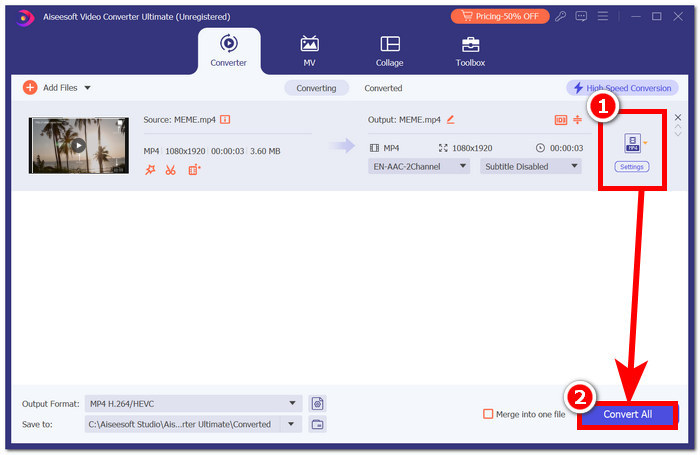Expand the Add Files dropdown arrow

coord(88,88)
